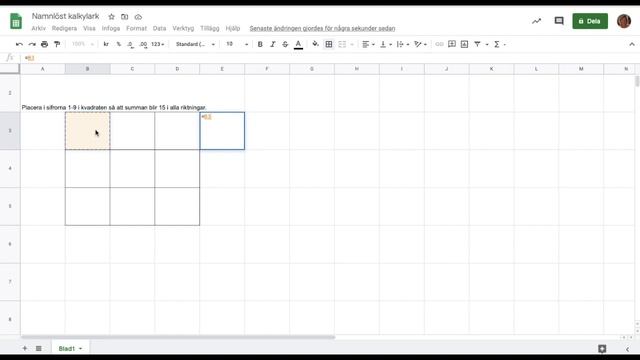Click the horizontal scrollbar
The image size is (640, 360).
(178, 337)
